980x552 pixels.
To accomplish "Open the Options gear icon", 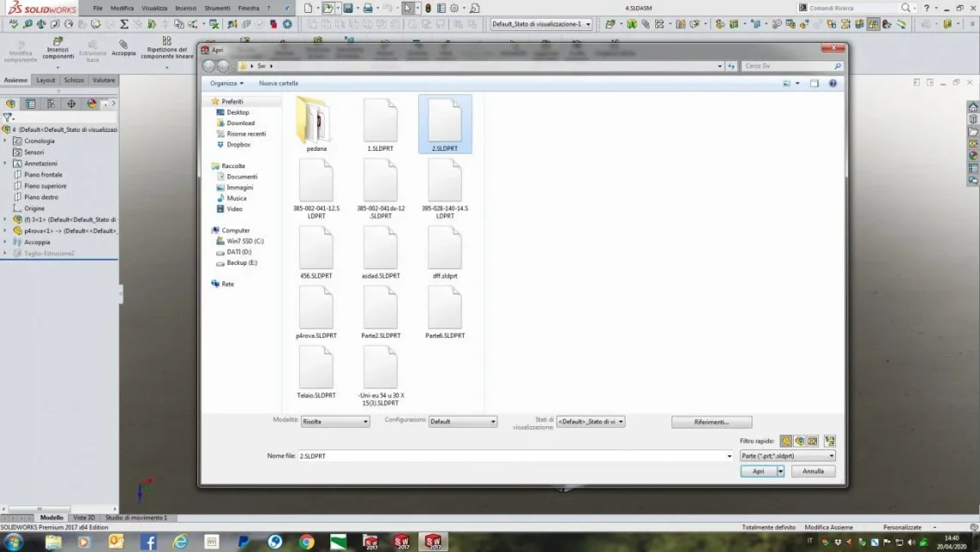I will (x=454, y=8).
